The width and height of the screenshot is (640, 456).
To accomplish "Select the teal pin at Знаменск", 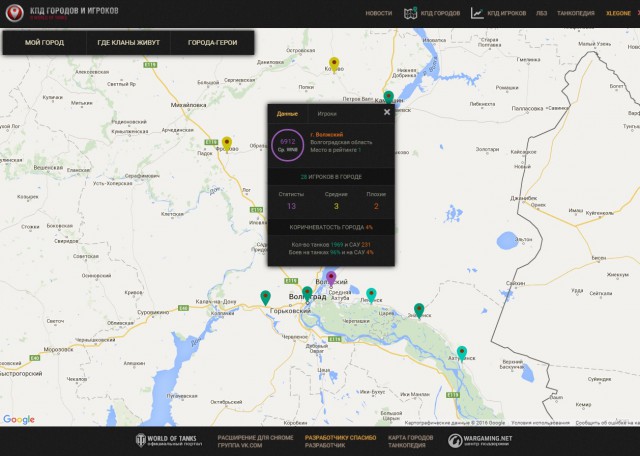I will click(419, 311).
